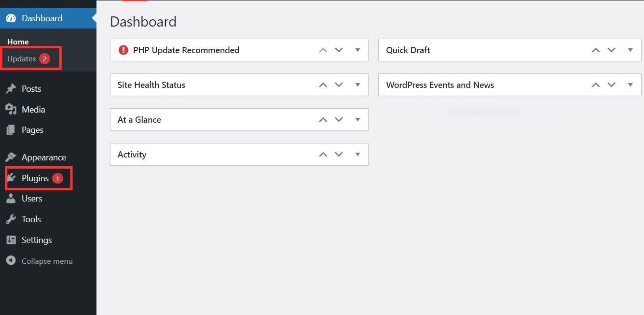Move Site Health Status panel down
Image resolution: width=644 pixels, height=315 pixels.
[339, 85]
